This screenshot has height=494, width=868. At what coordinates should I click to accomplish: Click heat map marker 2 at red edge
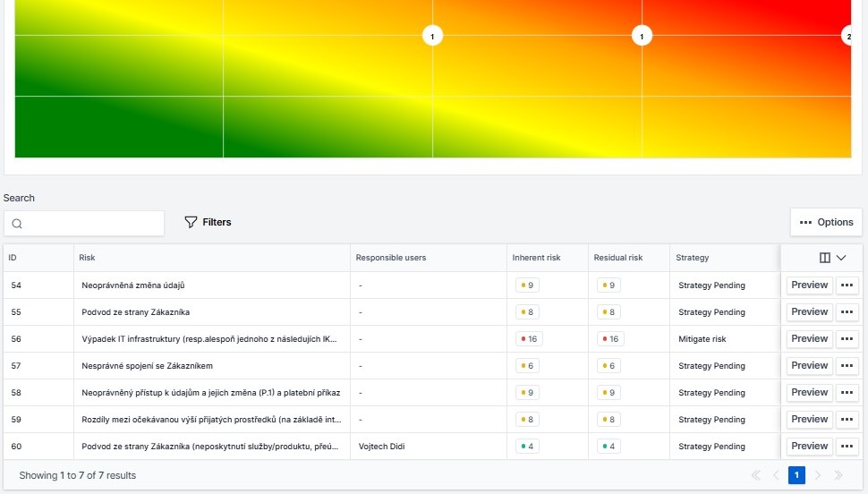[x=847, y=36]
